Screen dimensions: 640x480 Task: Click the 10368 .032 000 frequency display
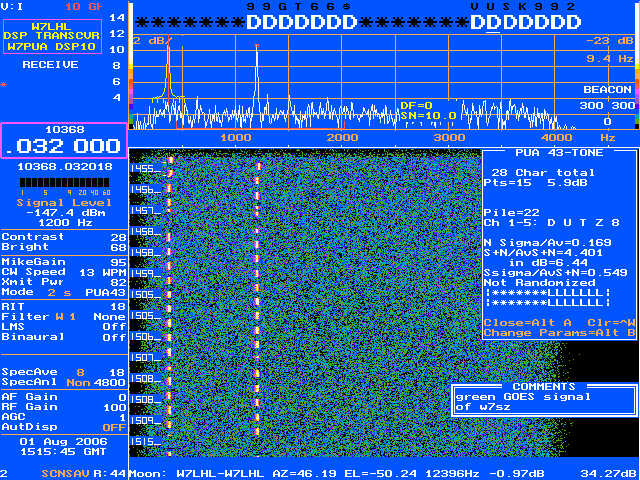64,141
